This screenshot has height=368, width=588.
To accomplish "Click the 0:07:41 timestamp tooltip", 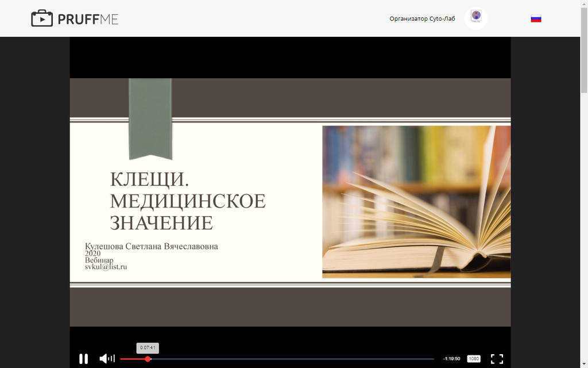I will [148, 348].
